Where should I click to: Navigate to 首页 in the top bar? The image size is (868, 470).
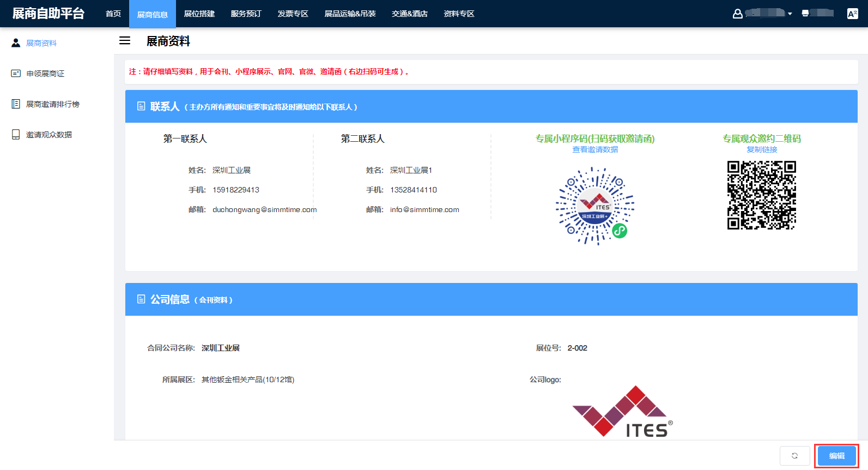tap(113, 14)
